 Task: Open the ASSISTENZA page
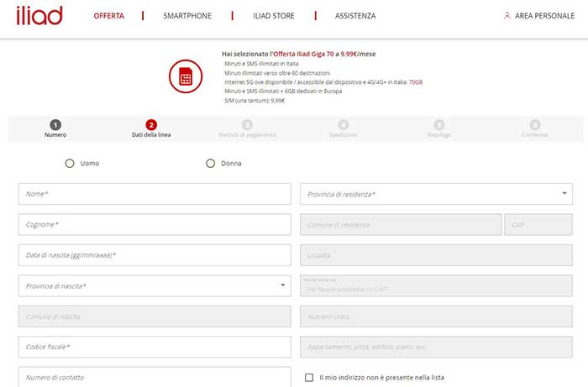[355, 16]
